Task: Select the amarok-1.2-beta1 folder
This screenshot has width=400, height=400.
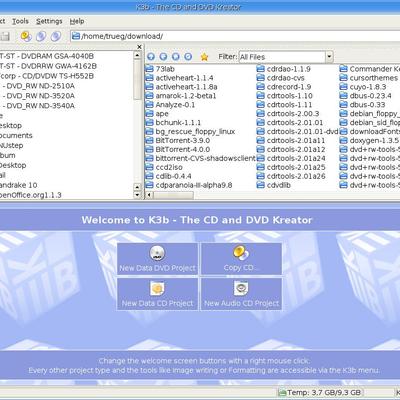Action: 181,96
